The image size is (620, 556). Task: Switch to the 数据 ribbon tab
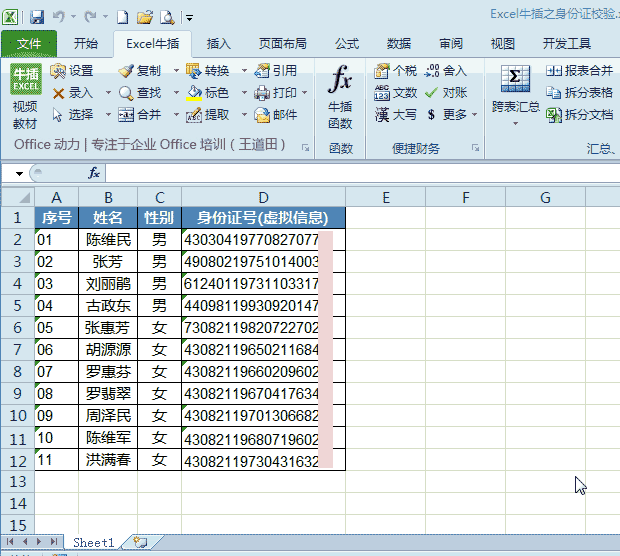point(399,43)
